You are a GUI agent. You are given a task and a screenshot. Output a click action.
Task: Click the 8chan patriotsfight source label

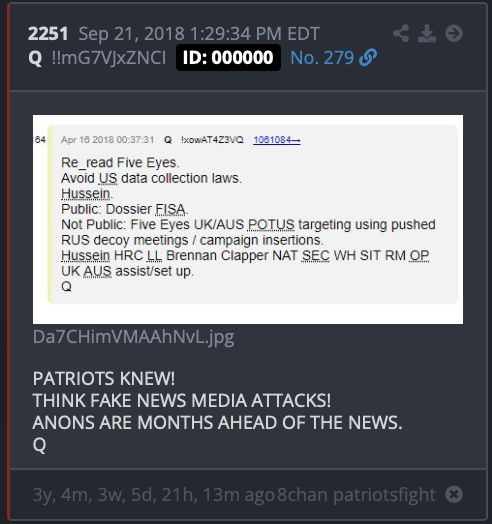356,495
